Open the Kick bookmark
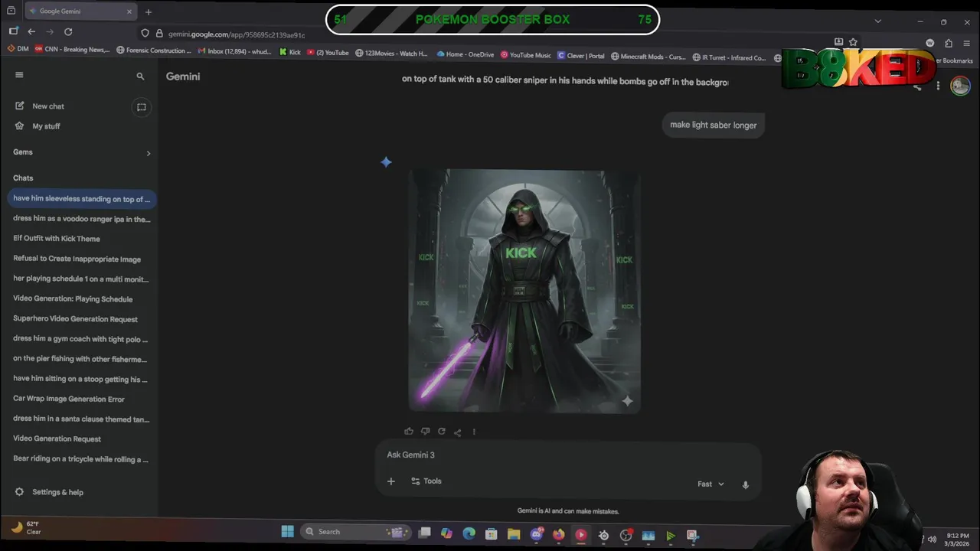This screenshot has width=980, height=551. pyautogui.click(x=289, y=53)
